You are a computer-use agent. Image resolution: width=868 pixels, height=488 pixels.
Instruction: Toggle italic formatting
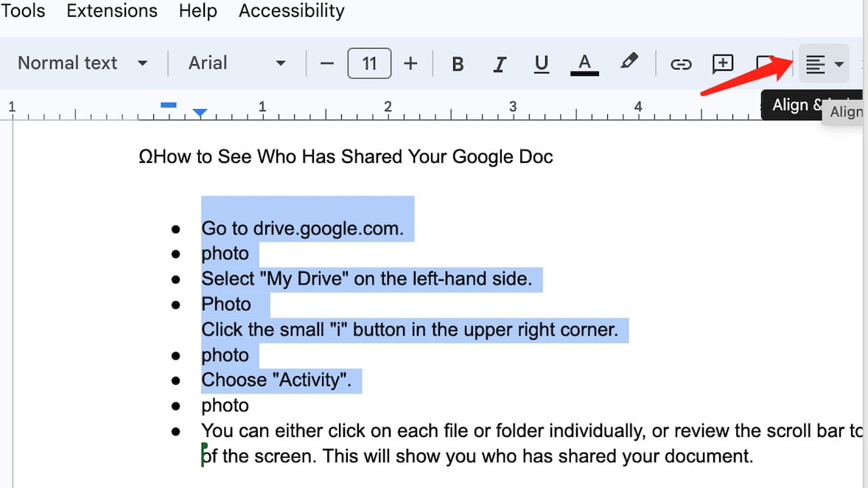(x=500, y=64)
